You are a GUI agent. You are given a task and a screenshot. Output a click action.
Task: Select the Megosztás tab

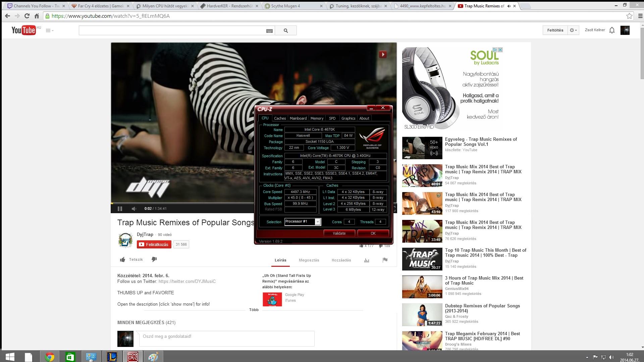click(x=309, y=260)
